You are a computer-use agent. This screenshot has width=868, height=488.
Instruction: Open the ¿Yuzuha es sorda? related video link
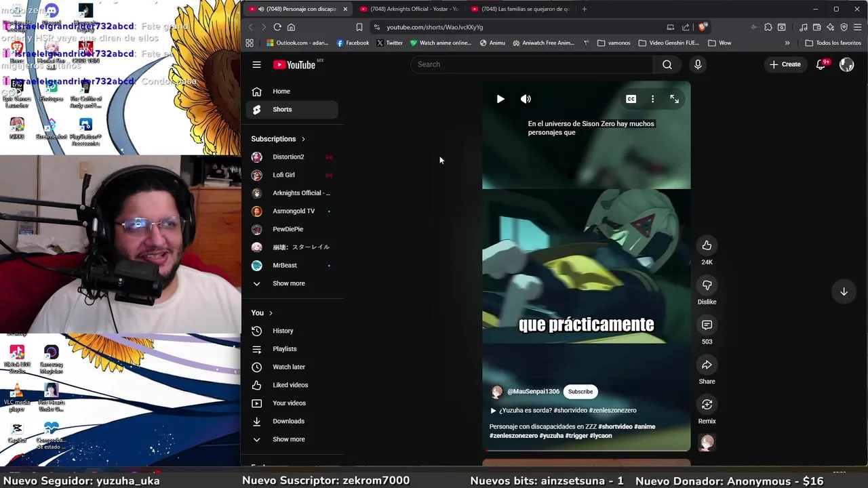[563, 410]
